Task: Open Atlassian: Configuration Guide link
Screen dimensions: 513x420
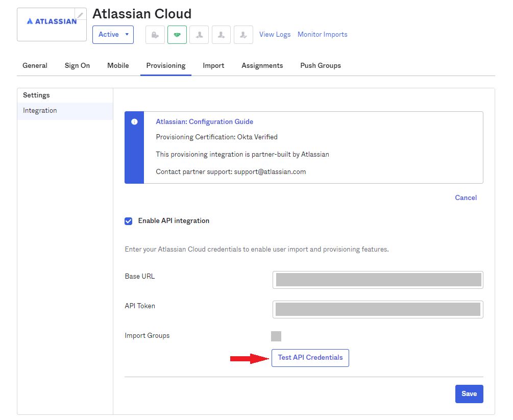Action: 205,121
